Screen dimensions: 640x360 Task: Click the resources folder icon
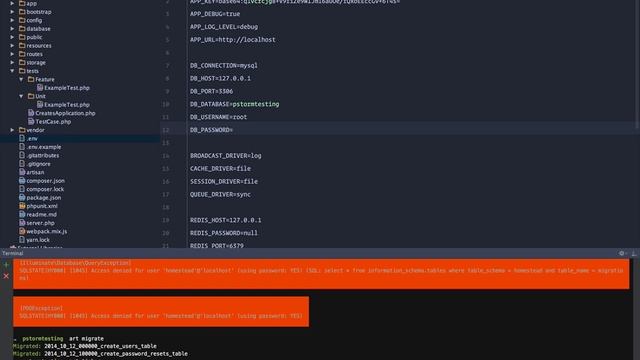22,46
